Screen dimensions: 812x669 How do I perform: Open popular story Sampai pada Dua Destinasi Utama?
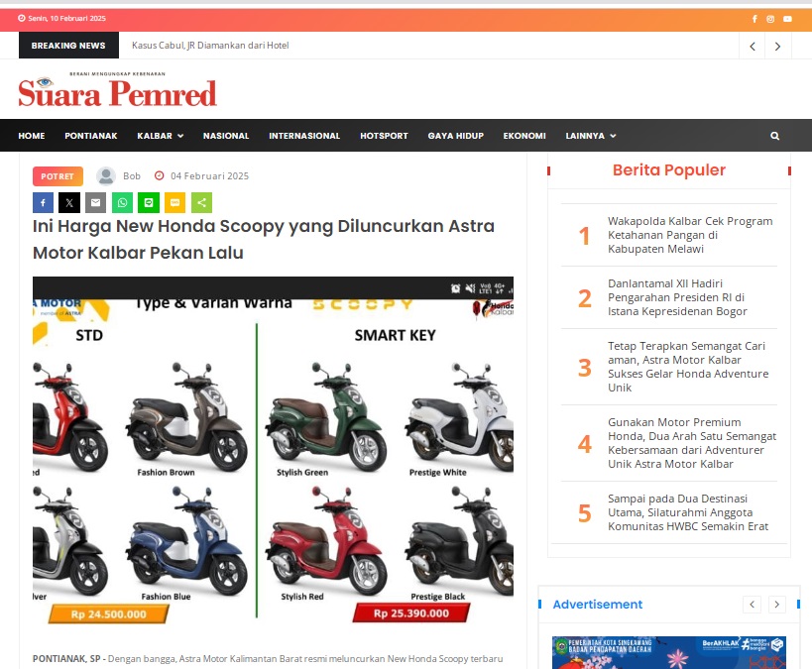(688, 512)
